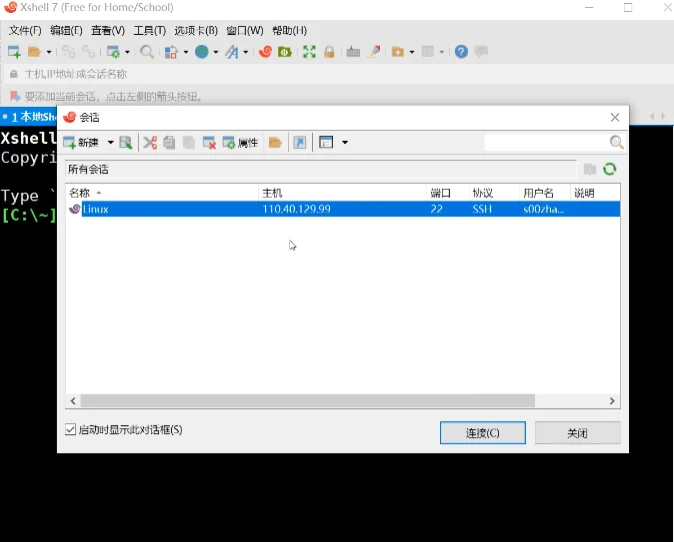
Task: Sort by the 端口 column header
Action: click(447, 193)
